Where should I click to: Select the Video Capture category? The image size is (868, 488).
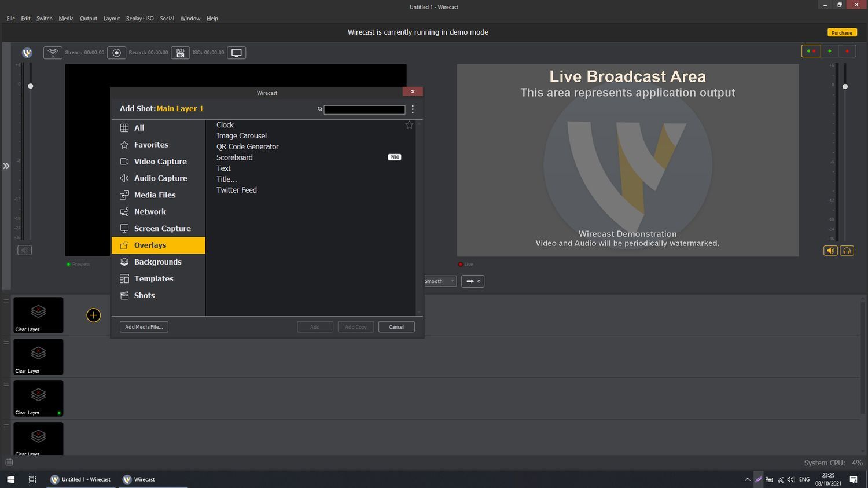158,162
